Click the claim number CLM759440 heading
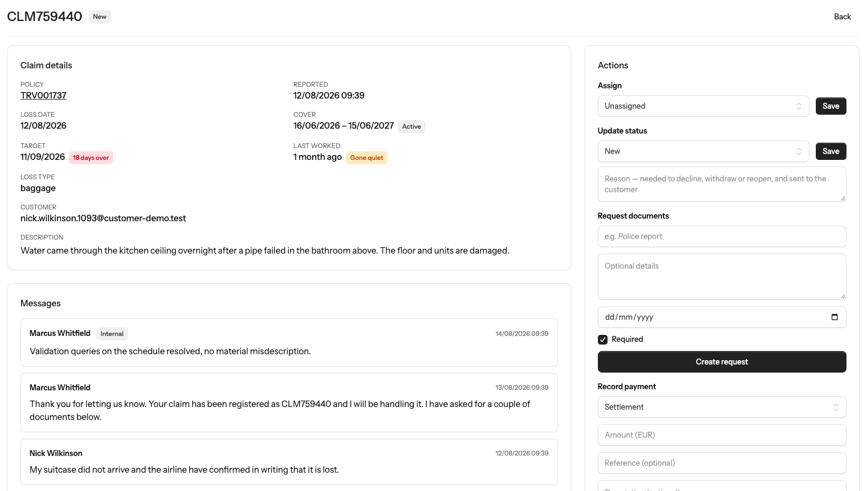The width and height of the screenshot is (868, 491). coord(45,17)
